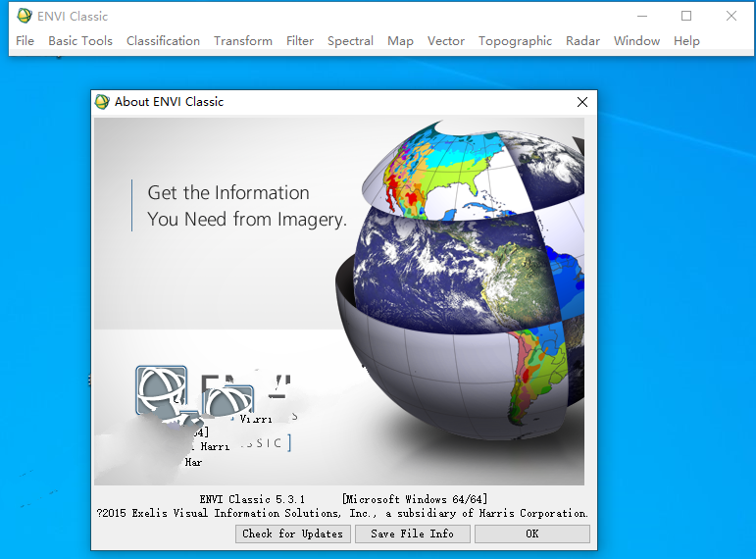Open the Spectral menu

350,41
